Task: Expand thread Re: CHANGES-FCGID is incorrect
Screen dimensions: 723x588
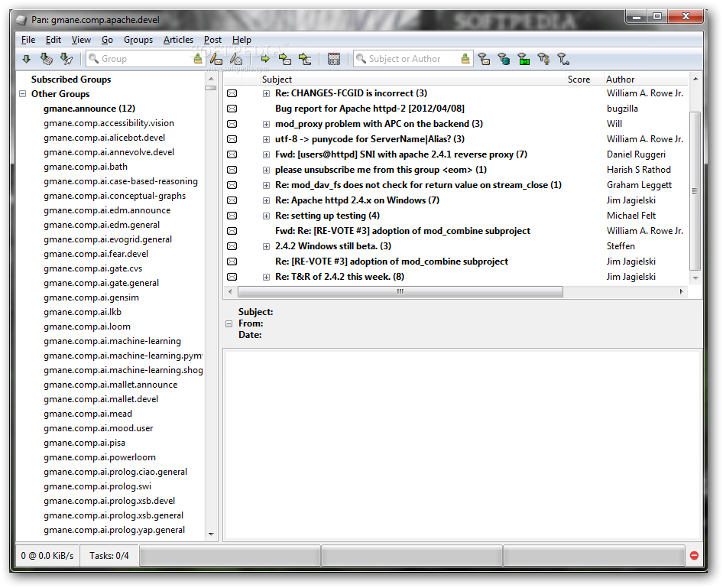Action: 266,93
